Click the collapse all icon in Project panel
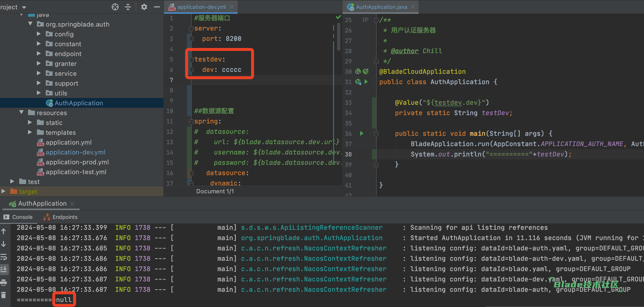This screenshot has width=644, height=307. 128,7
